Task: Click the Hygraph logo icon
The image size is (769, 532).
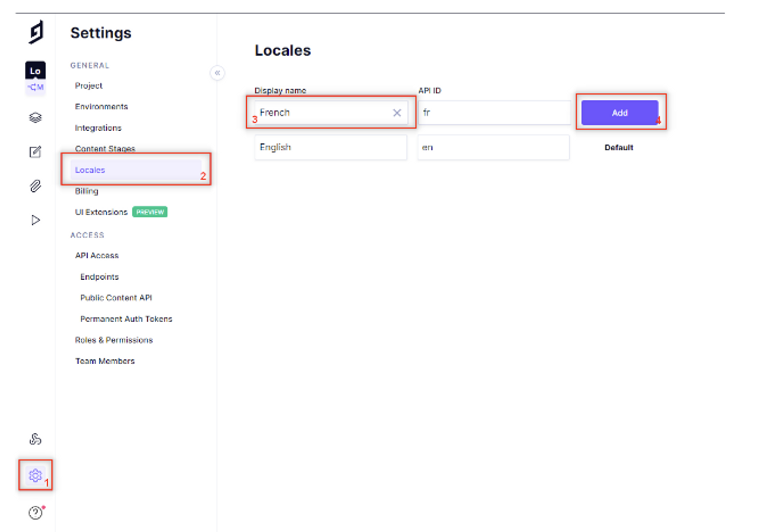Action: [36, 32]
